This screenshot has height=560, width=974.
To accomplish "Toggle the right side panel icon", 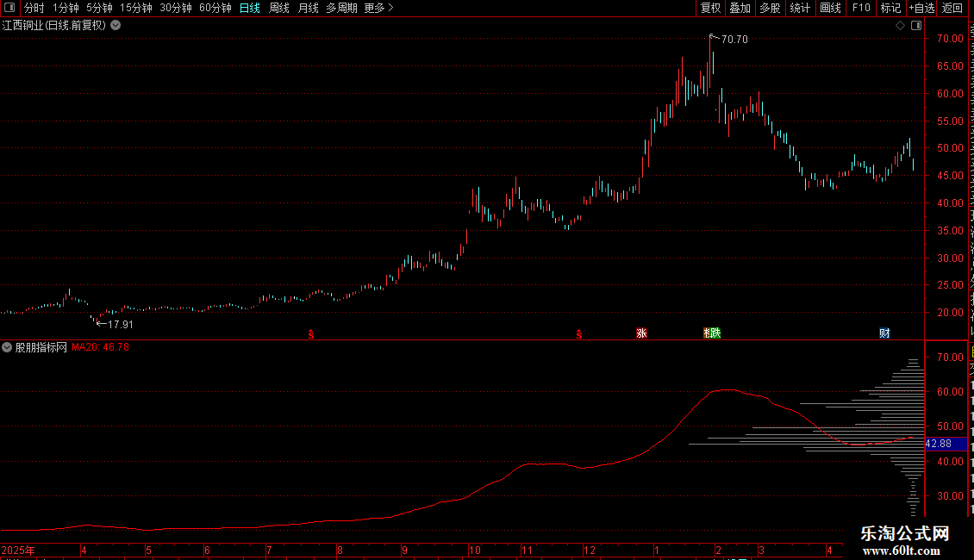I will [916, 26].
